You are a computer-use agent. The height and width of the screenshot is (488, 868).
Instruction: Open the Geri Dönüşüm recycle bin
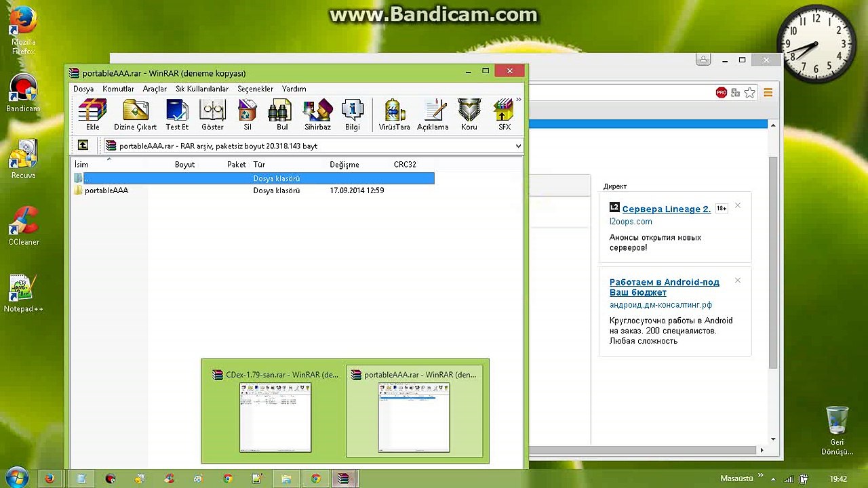837,430
